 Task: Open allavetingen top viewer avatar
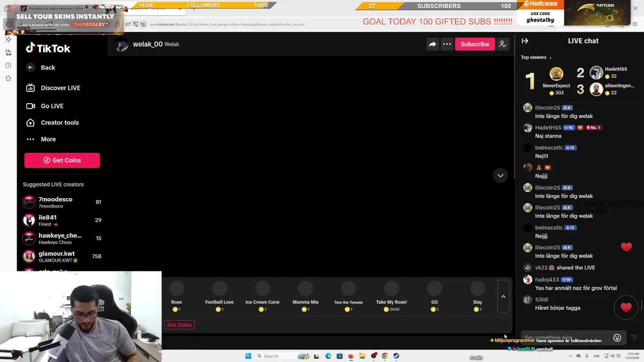596,89
